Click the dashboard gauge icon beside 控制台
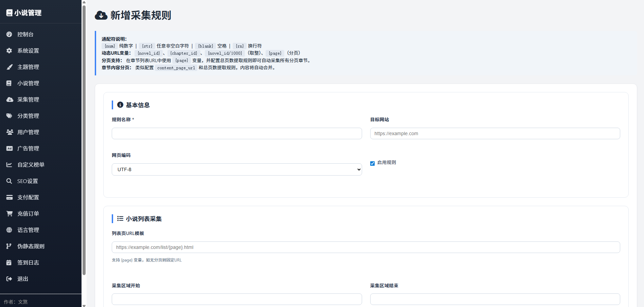644x307 pixels. pos(9,34)
